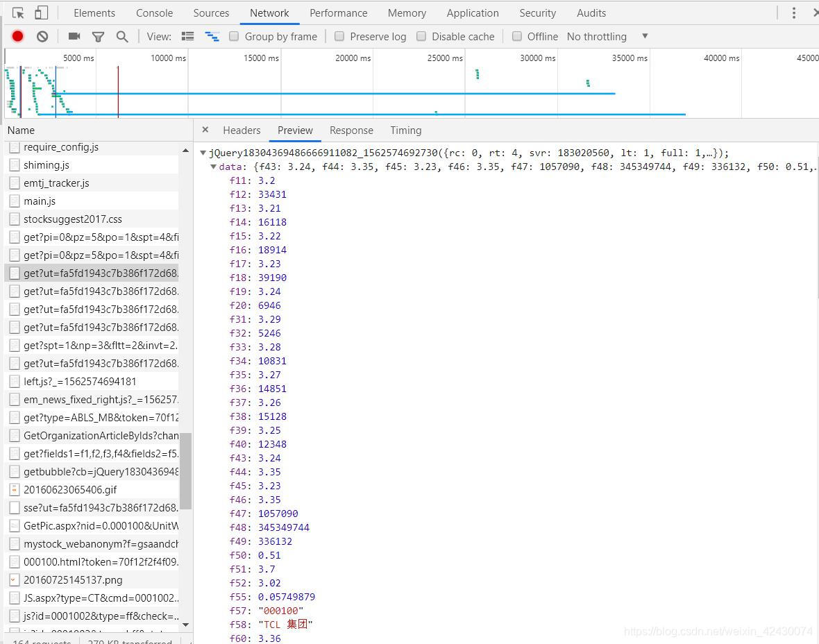This screenshot has height=644, width=819.
Task: Select the JS.aspx?type=CT&cmd request
Action: coord(92,598)
